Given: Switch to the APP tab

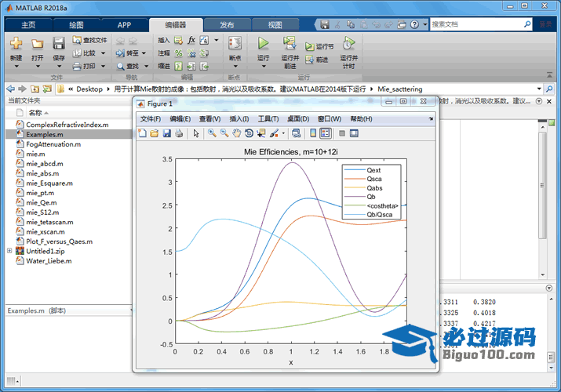Looking at the screenshot, I should pos(124,25).
